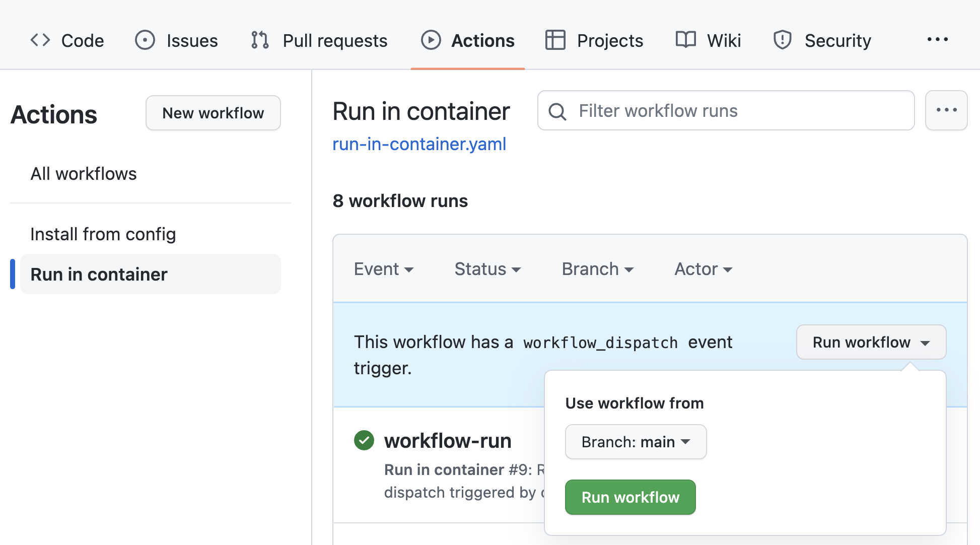980x545 pixels.
Task: Open the Branch: main selector
Action: click(x=635, y=442)
